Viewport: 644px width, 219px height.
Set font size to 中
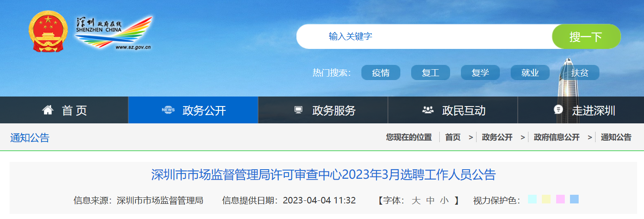coord(430,200)
